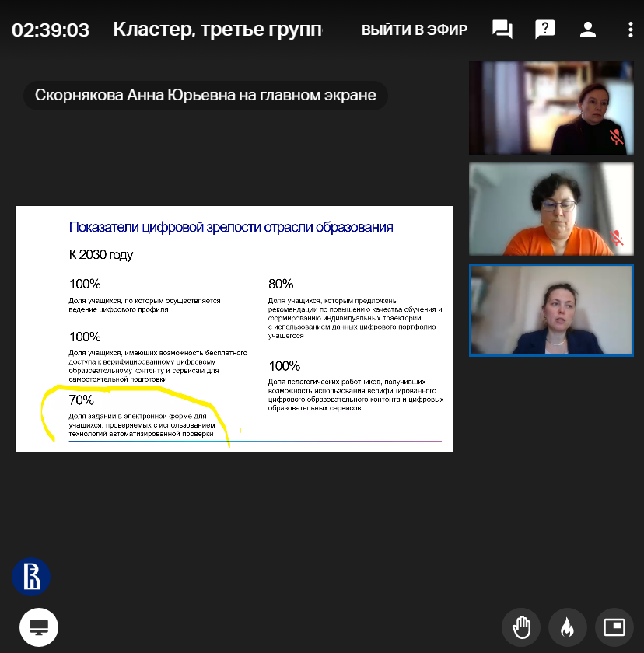Toggle the raise hand button
The width and height of the screenshot is (644, 653).
[x=521, y=627]
